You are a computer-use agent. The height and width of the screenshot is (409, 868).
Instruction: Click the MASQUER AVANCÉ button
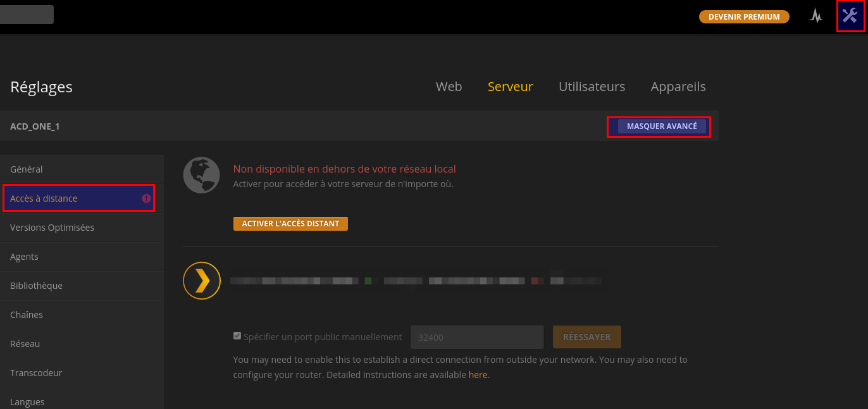(662, 126)
